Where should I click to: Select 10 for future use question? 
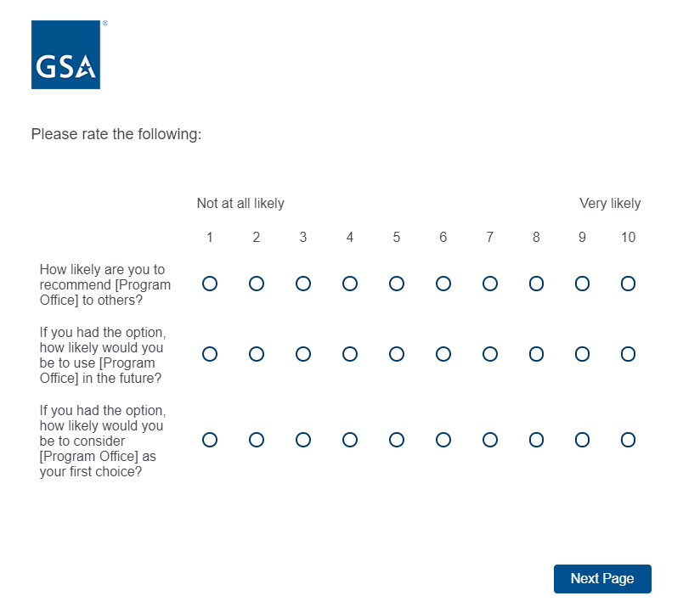pos(628,353)
